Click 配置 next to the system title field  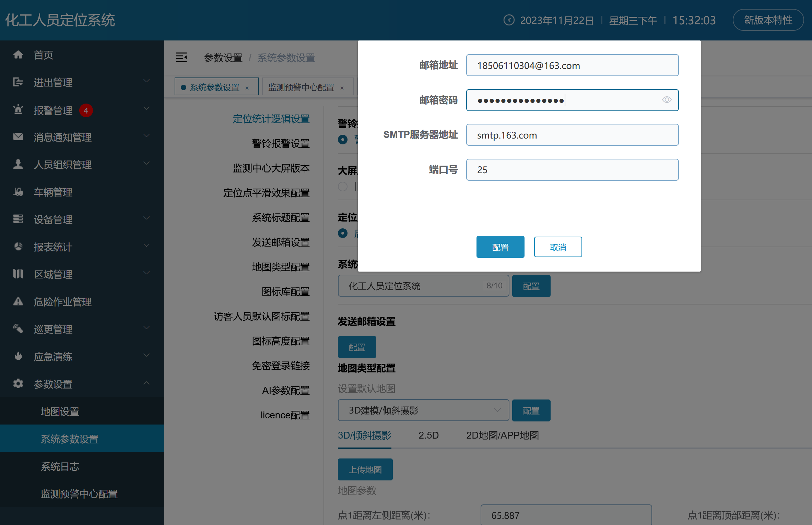[531, 286]
